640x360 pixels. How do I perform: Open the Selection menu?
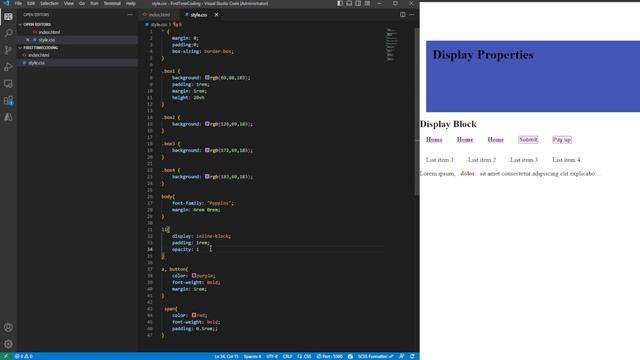tap(49, 3)
